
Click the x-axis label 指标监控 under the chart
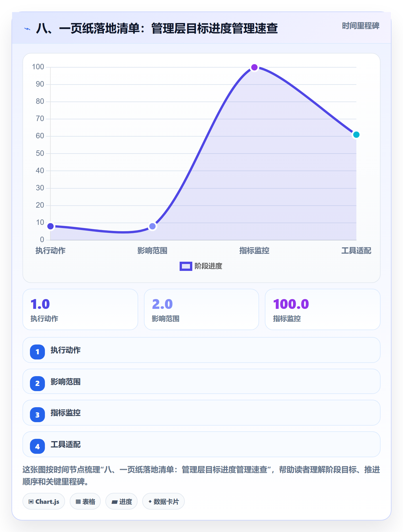254,251
